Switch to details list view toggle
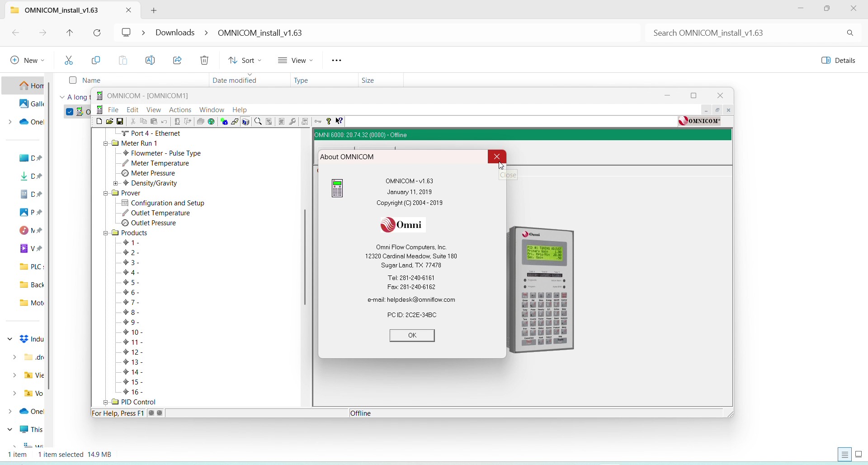Image resolution: width=868 pixels, height=465 pixels. point(845,455)
